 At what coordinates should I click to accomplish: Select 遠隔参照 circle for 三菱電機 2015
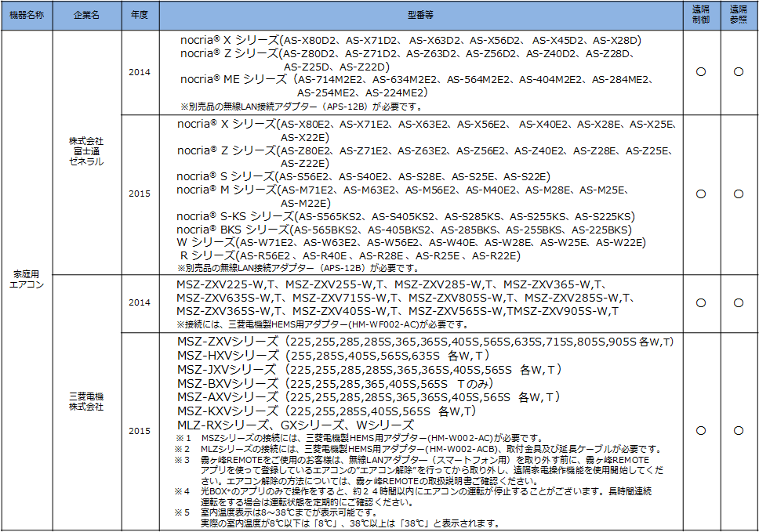(739, 430)
